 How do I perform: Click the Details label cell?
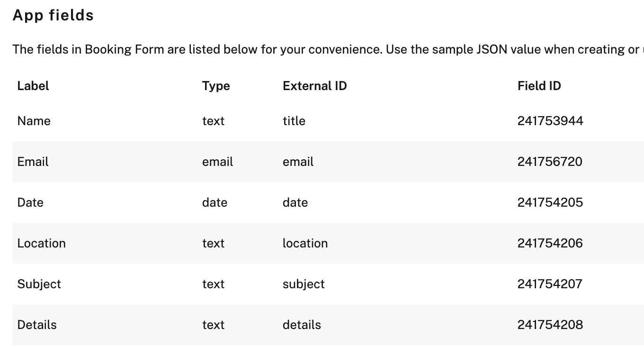pos(37,325)
